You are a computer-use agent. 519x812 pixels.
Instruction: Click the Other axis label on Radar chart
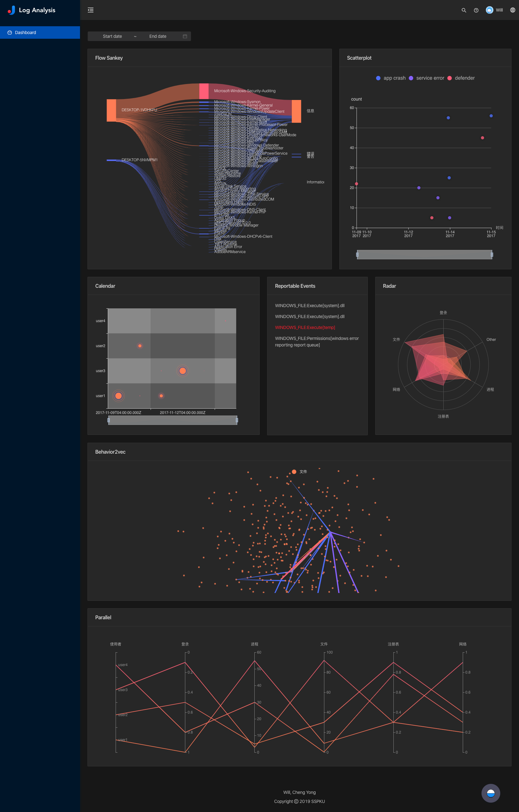coord(491,340)
